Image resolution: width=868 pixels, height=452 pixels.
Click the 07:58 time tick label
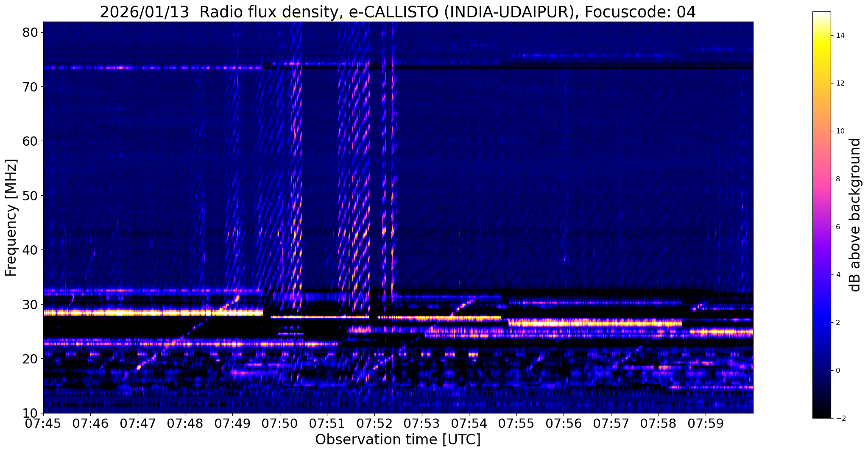658,423
